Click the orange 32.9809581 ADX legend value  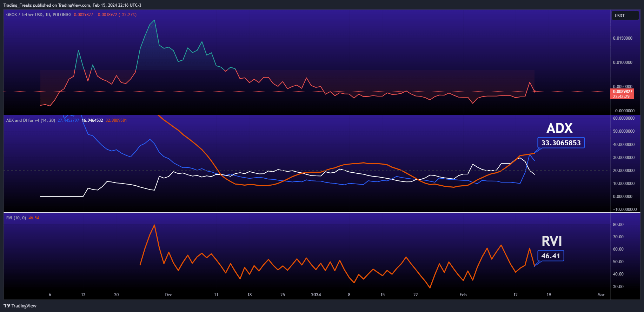(x=116, y=120)
